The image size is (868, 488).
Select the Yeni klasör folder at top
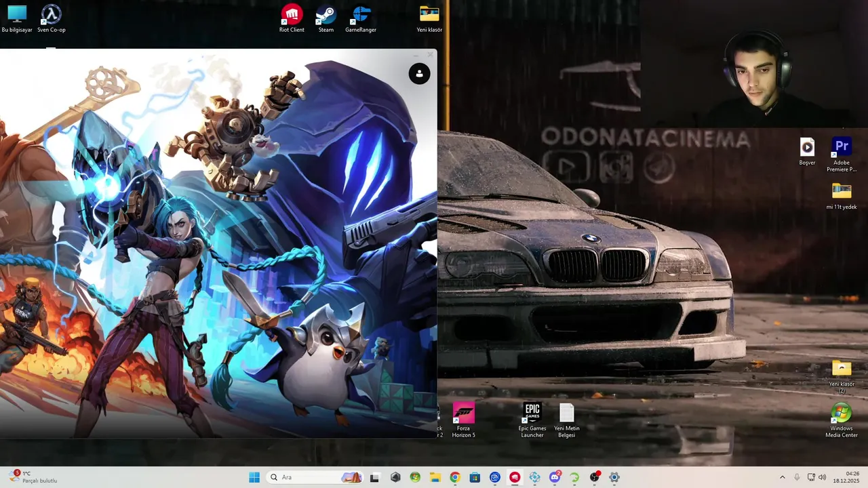429,19
